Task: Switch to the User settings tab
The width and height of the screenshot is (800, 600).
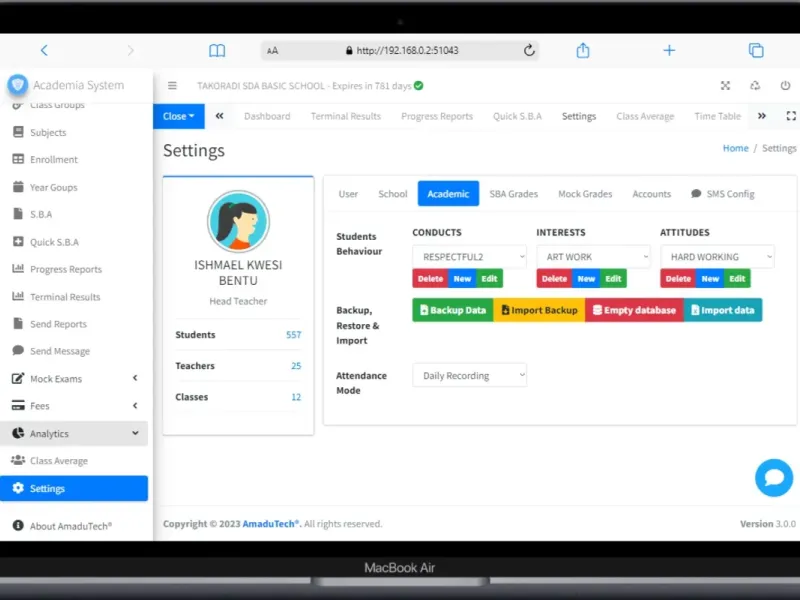Action: (x=348, y=194)
